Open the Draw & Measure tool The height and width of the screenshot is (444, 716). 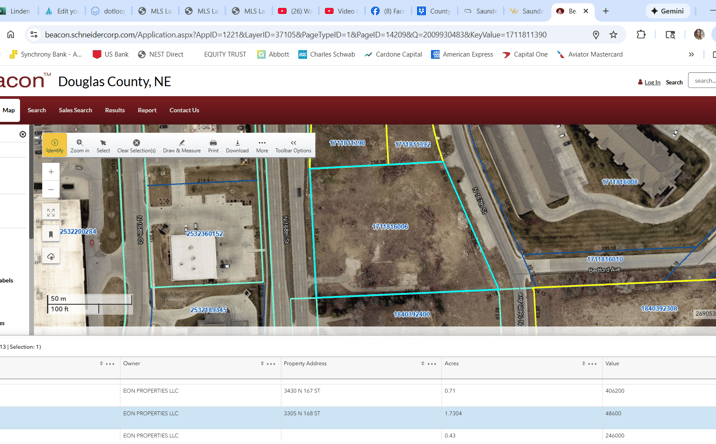click(x=182, y=146)
